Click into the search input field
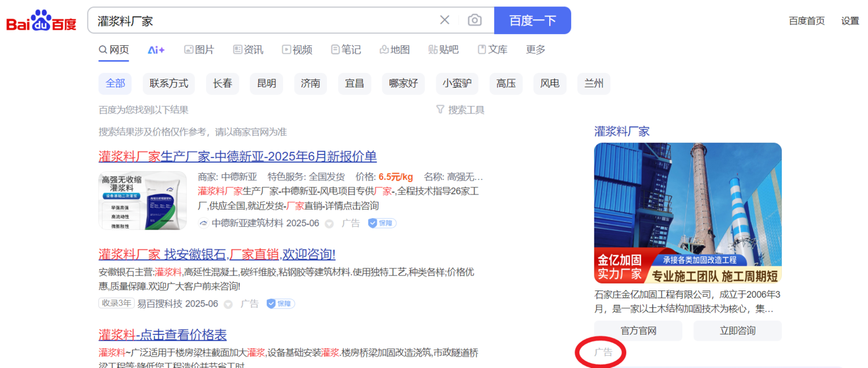 coord(260,20)
